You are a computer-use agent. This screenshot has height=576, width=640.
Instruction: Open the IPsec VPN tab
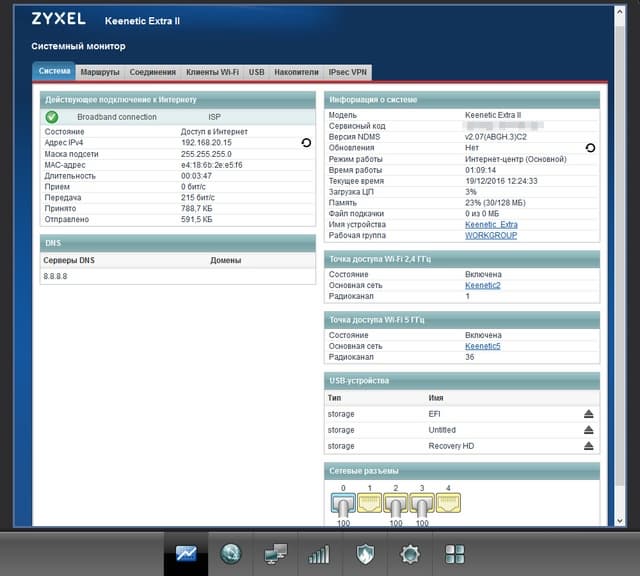tap(348, 72)
